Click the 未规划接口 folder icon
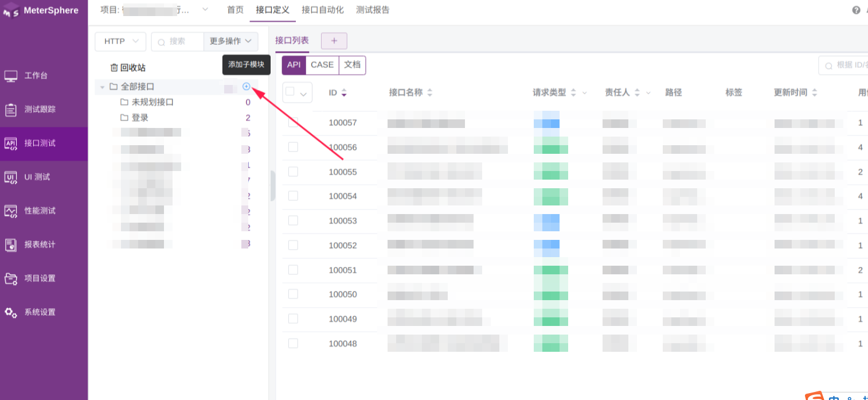The image size is (868, 400). coord(124,102)
